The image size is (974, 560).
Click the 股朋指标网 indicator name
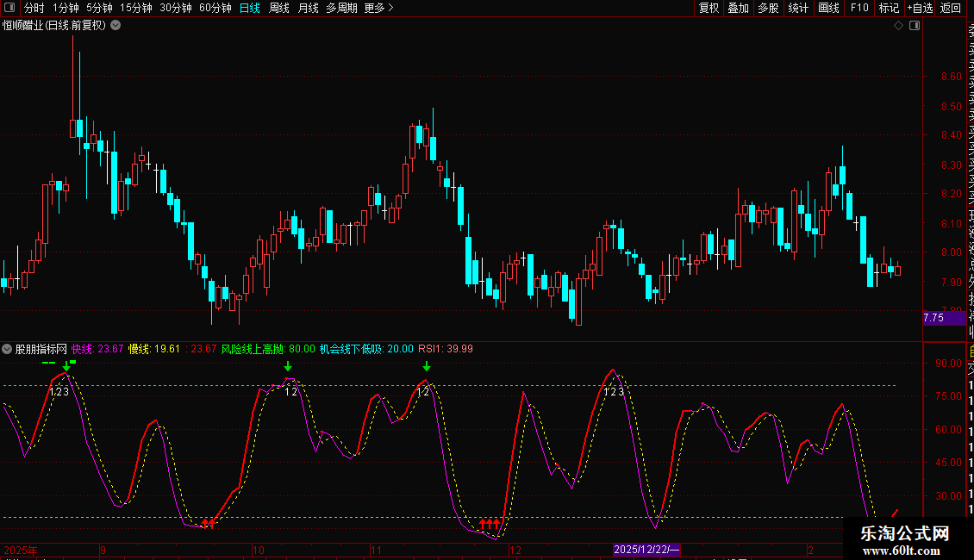(x=41, y=349)
